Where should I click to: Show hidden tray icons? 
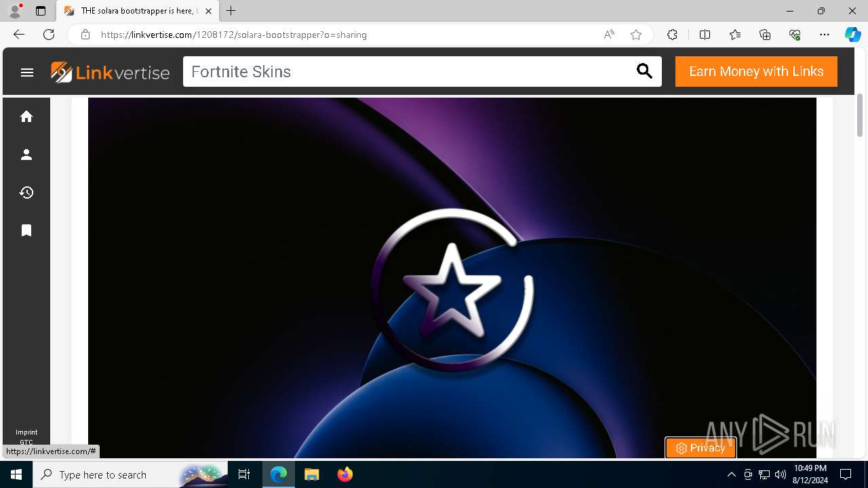pos(731,474)
